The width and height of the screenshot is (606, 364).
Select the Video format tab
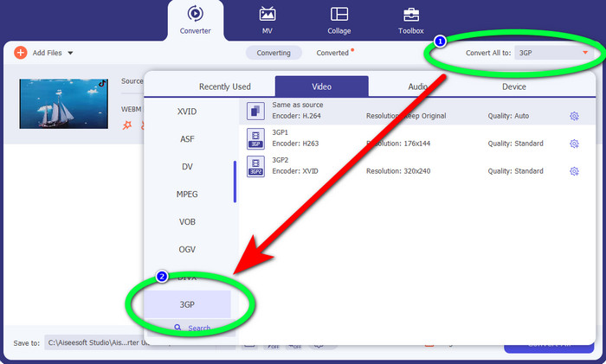point(321,86)
